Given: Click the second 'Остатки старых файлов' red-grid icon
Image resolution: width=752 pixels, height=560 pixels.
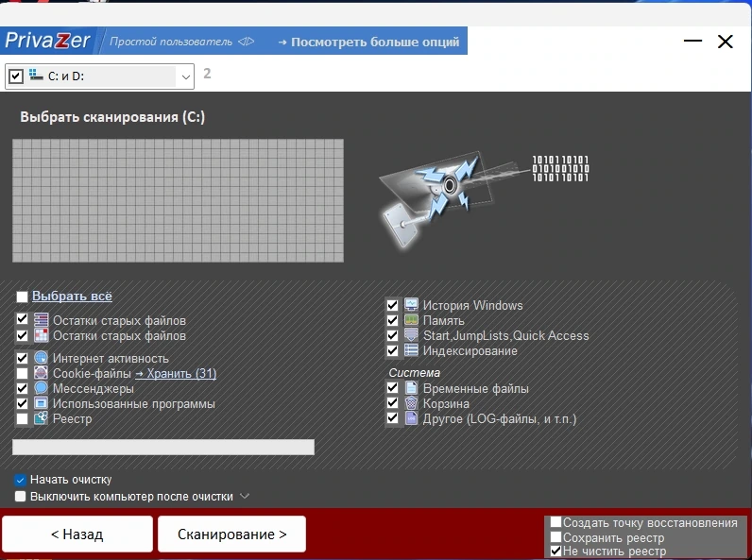Looking at the screenshot, I should point(42,335).
